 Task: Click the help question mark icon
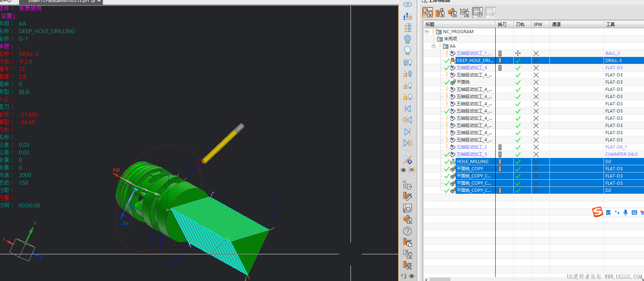pyautogui.click(x=407, y=231)
